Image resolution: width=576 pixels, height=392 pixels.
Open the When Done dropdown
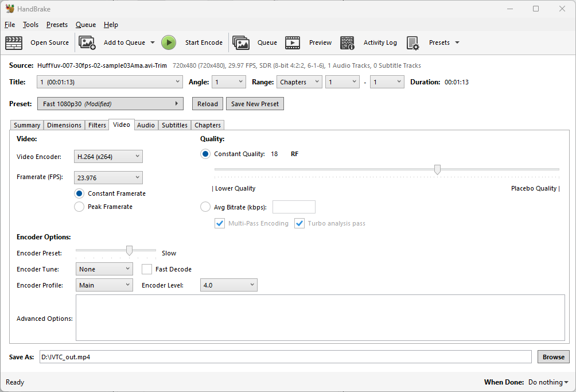click(x=548, y=382)
